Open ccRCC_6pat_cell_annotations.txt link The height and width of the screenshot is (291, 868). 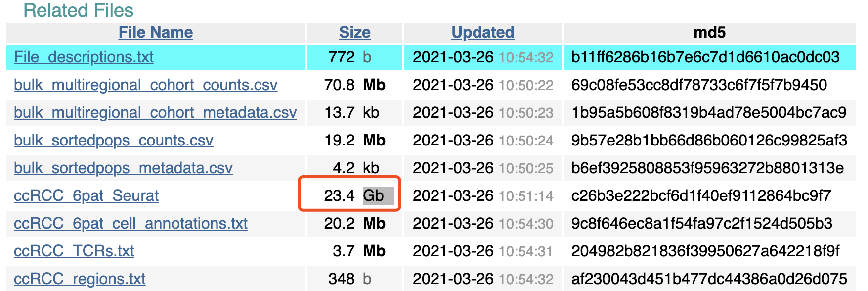coord(130,224)
